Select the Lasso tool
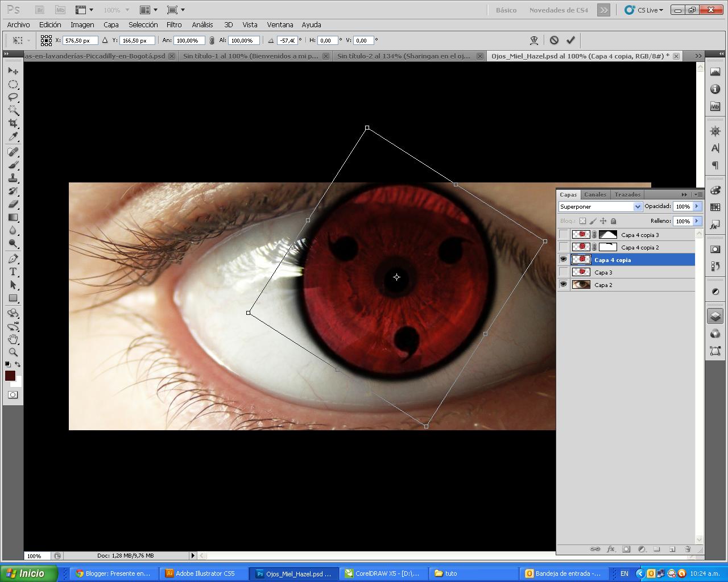Image resolution: width=728 pixels, height=582 pixels. [13, 97]
